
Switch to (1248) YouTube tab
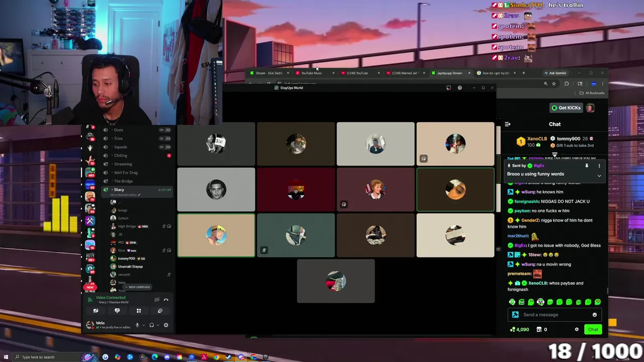[360, 73]
